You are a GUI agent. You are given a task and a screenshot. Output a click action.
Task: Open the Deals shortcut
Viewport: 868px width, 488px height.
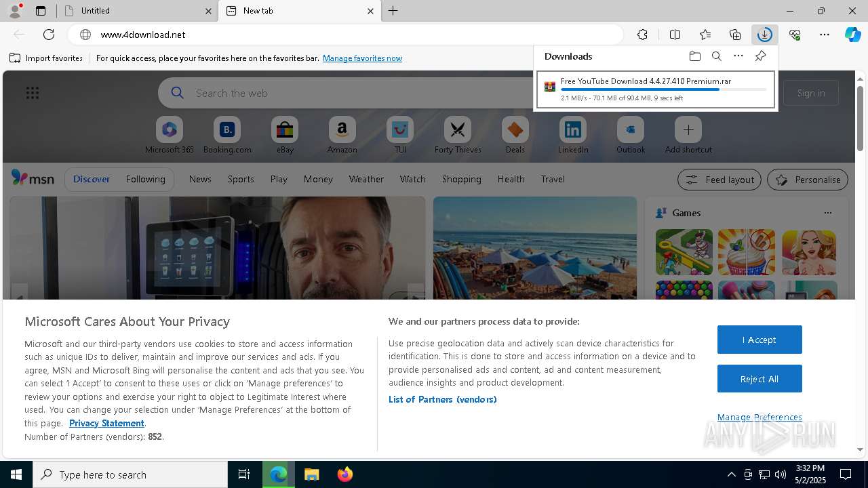tap(515, 136)
